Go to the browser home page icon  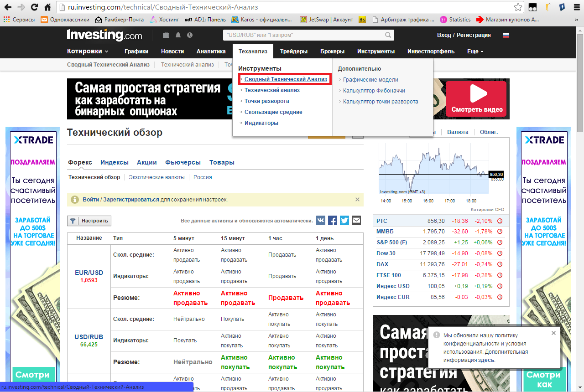(47, 7)
